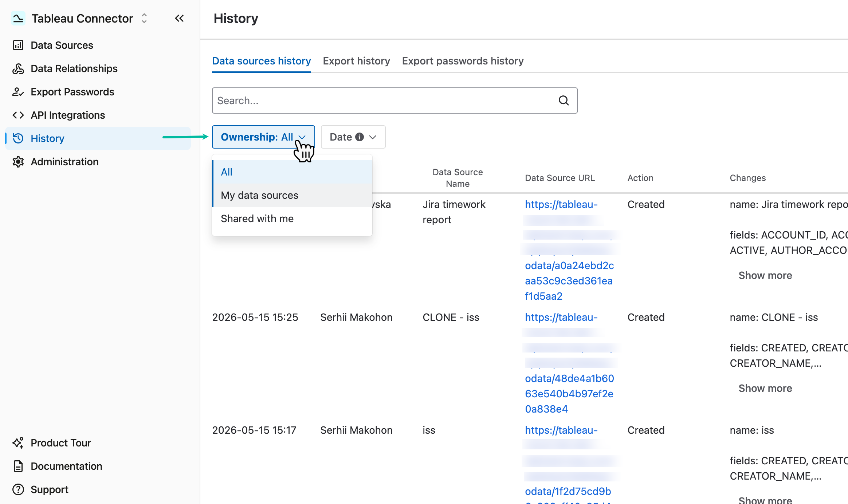The image size is (848, 504).
Task: Click the Product Tour sparkle icon
Action: (18, 443)
